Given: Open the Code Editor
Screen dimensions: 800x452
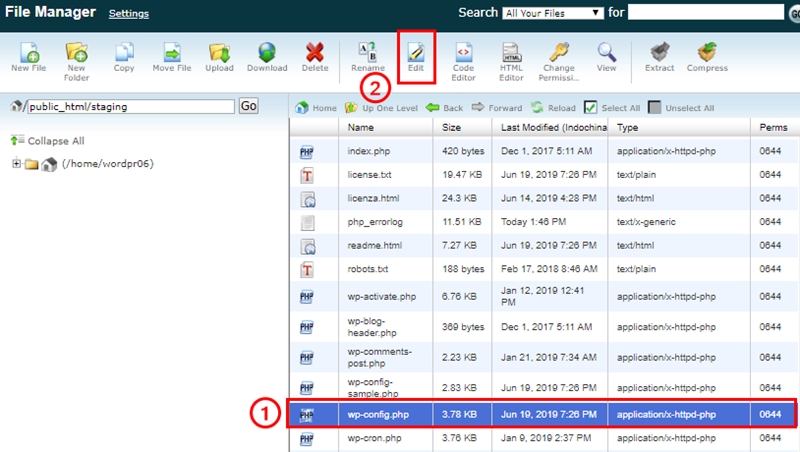Looking at the screenshot, I should (x=463, y=61).
